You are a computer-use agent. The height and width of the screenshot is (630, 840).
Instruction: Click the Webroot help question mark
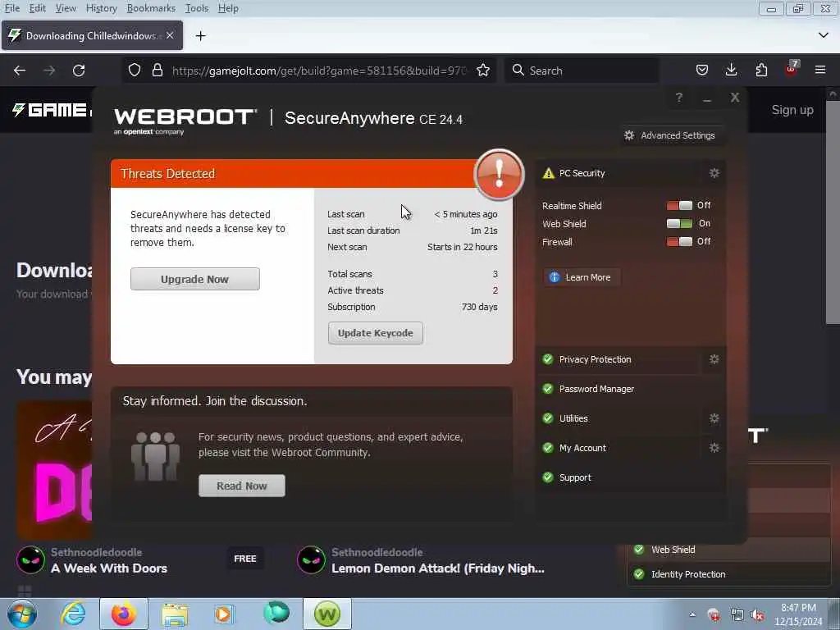[x=678, y=98]
